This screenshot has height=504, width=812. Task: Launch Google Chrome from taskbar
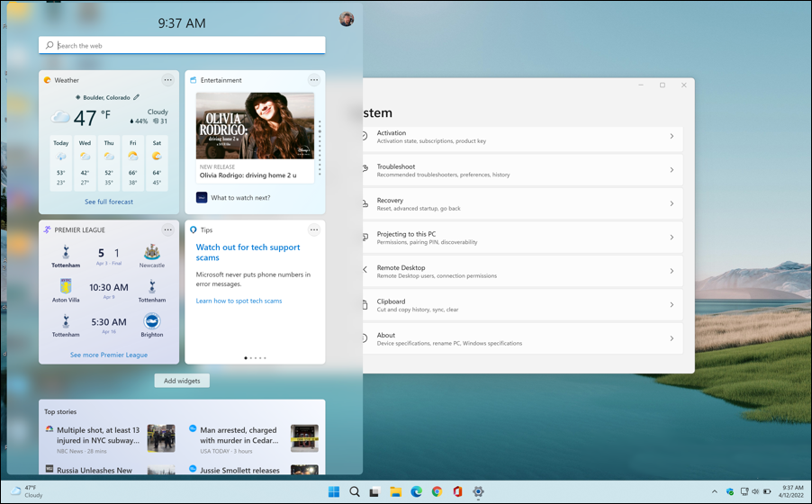437,491
